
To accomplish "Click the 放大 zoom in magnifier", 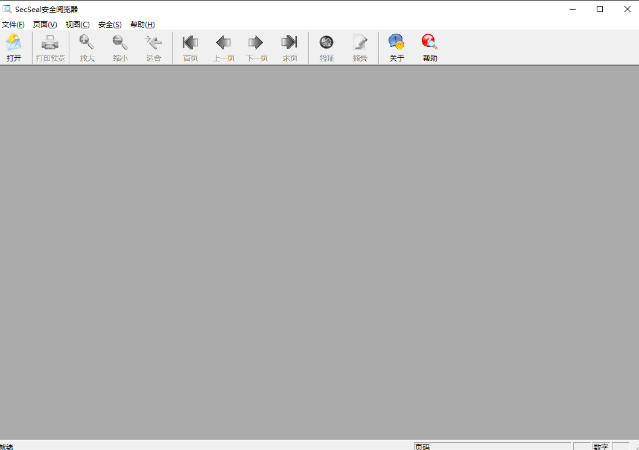I will point(87,46).
